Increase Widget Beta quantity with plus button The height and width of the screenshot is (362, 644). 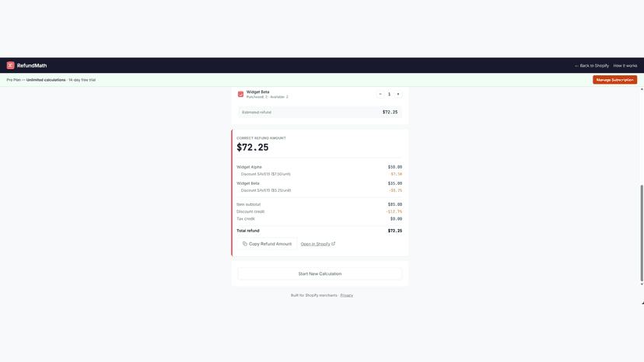point(398,94)
